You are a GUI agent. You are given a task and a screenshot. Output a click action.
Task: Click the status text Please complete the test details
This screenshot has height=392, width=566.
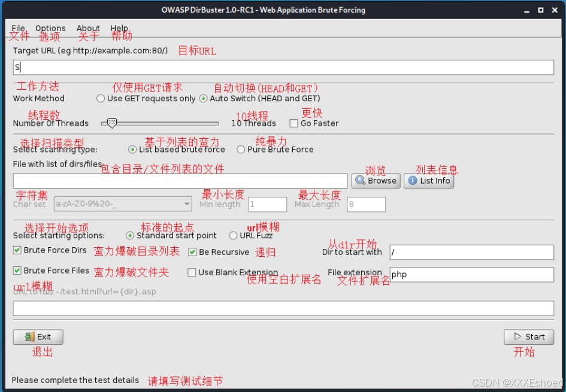pos(75,380)
